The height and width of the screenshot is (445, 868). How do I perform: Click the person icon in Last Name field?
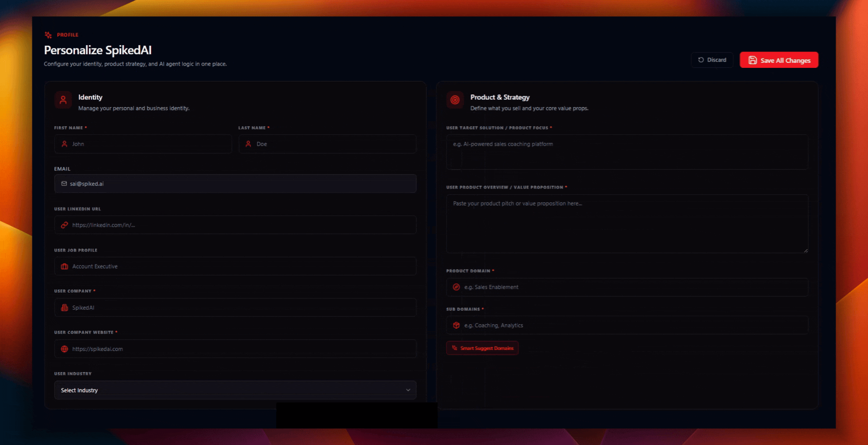tap(248, 144)
